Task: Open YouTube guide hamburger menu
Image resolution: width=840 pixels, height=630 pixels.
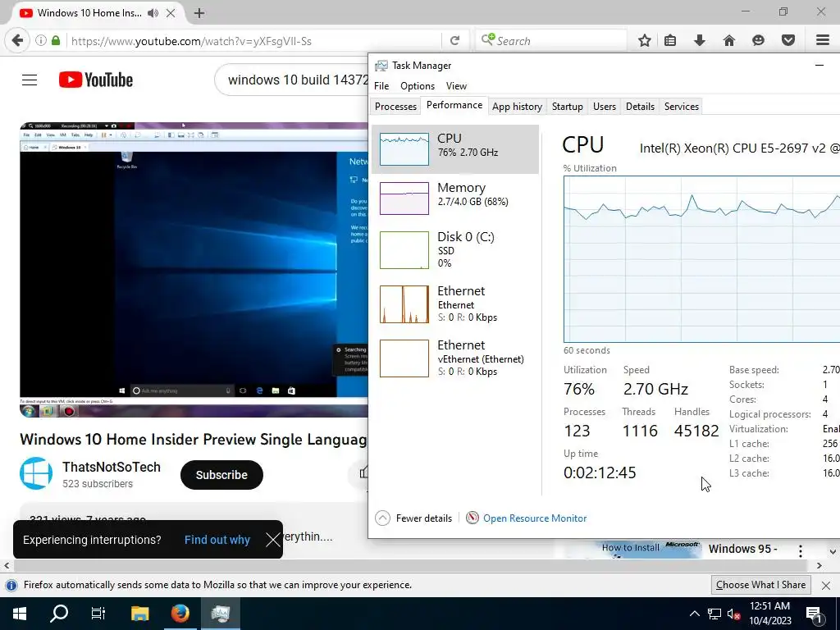Action: (30, 80)
